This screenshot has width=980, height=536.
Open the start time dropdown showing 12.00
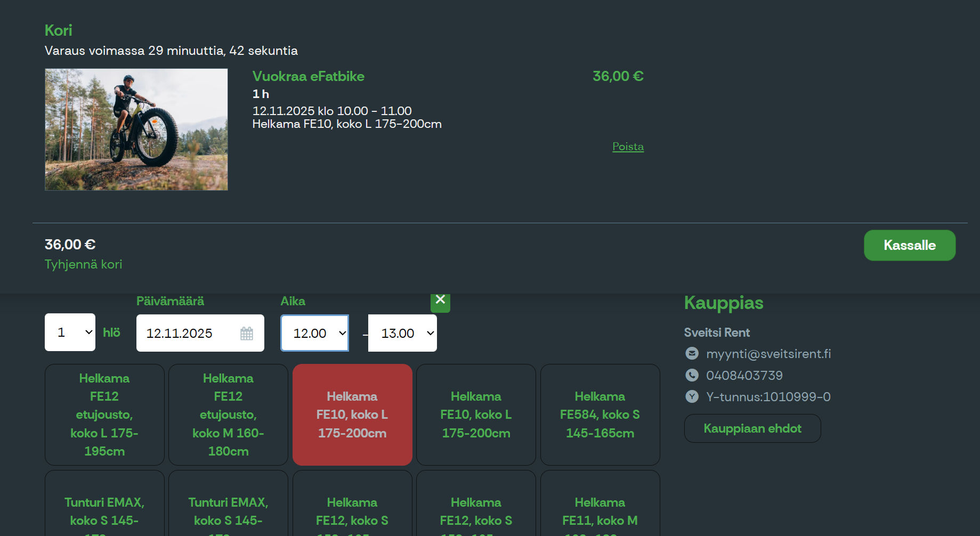pos(315,333)
